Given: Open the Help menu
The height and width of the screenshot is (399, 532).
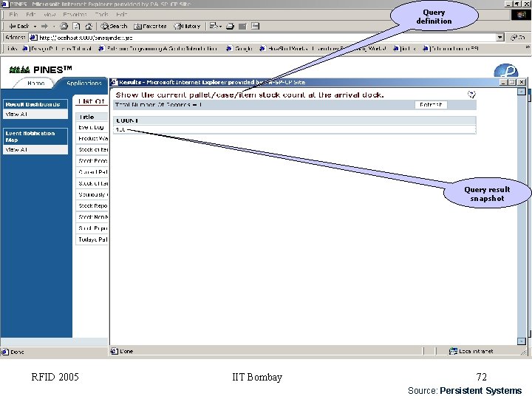Looking at the screenshot, I should tap(121, 14).
